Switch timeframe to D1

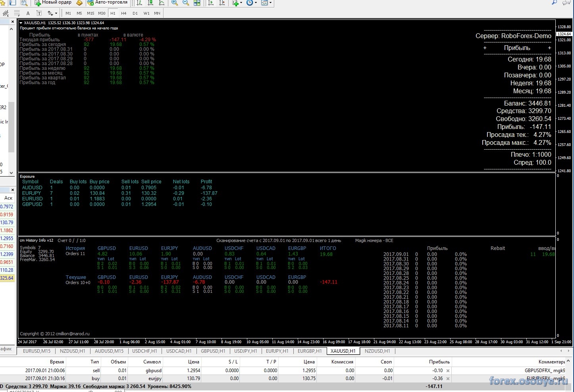[x=135, y=13]
